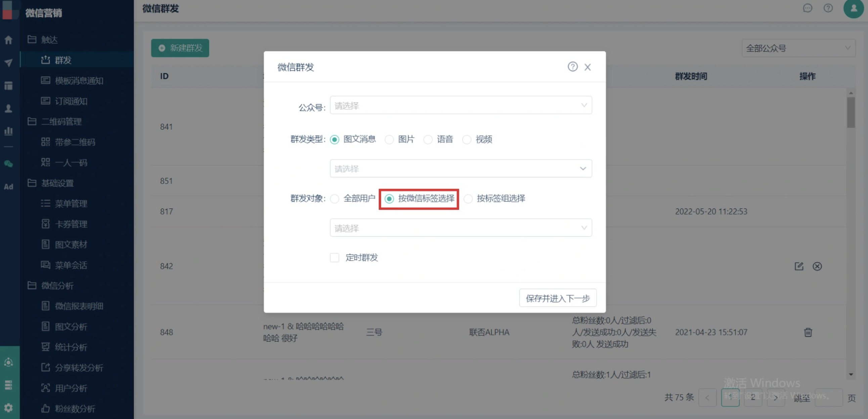
Task: Select 全部用户 radio button
Action: [334, 199]
